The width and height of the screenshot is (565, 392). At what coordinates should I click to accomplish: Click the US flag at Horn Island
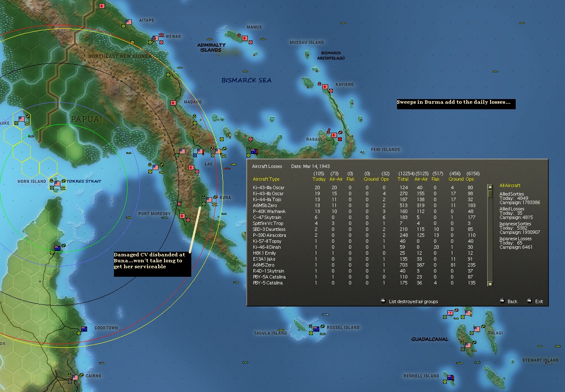(x=57, y=183)
